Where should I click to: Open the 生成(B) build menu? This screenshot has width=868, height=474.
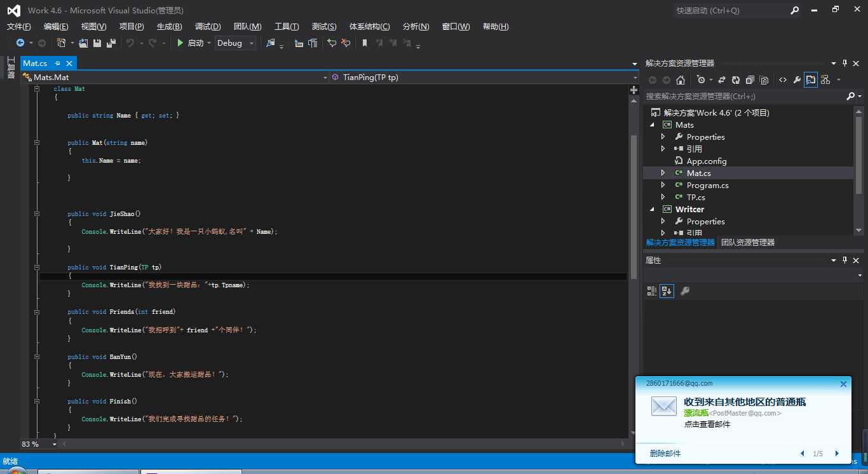(169, 26)
